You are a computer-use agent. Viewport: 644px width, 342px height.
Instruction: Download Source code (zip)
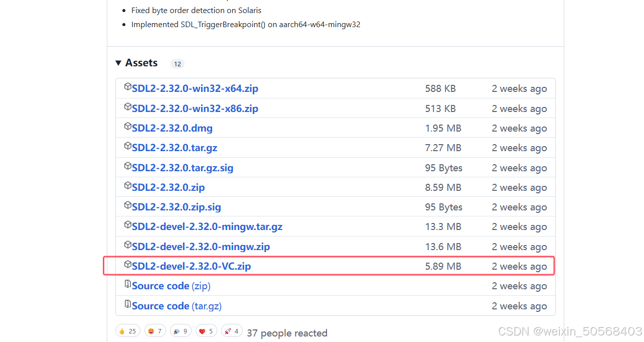(x=171, y=286)
